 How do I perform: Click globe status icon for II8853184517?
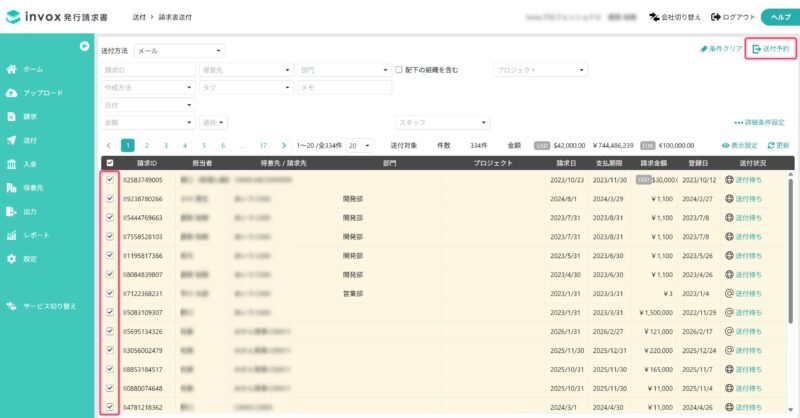(729, 369)
